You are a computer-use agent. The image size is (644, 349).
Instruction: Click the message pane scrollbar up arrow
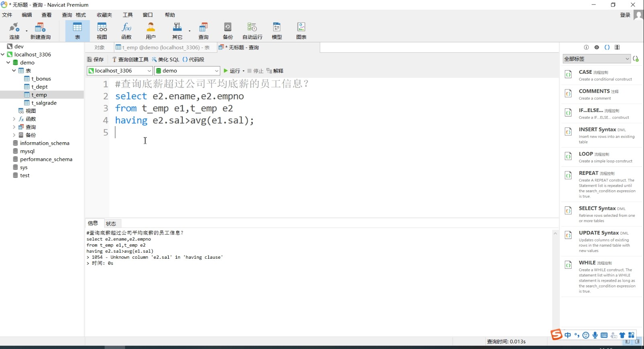pyautogui.click(x=555, y=233)
